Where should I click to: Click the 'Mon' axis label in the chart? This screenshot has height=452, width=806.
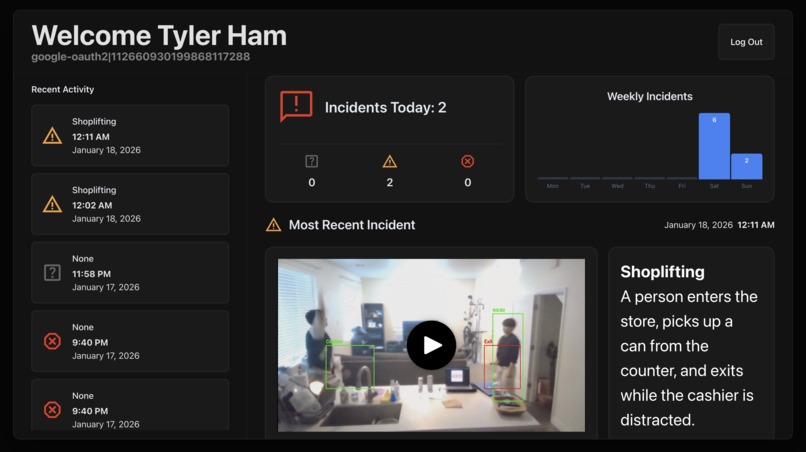click(x=553, y=186)
